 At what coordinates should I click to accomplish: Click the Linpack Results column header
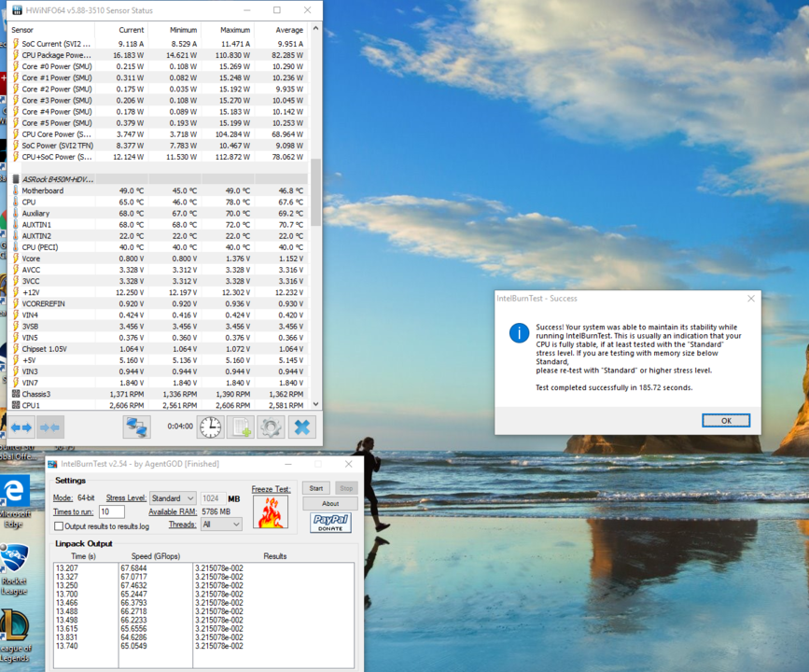point(274,556)
